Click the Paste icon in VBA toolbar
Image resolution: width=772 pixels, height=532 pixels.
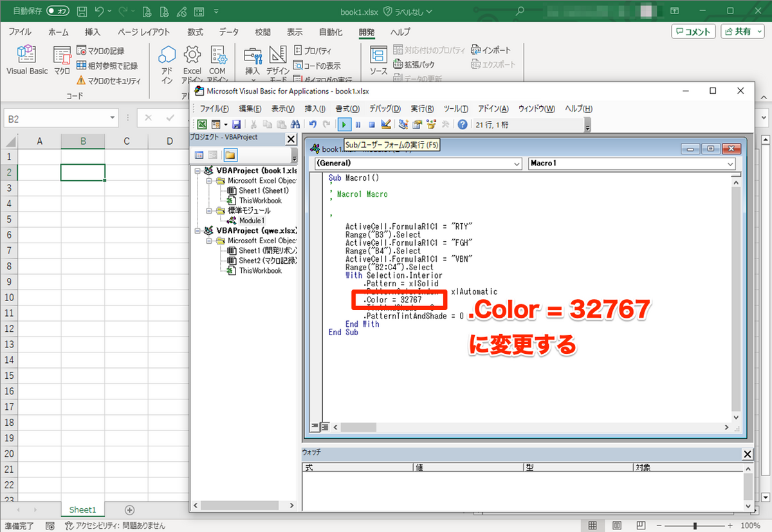point(281,125)
